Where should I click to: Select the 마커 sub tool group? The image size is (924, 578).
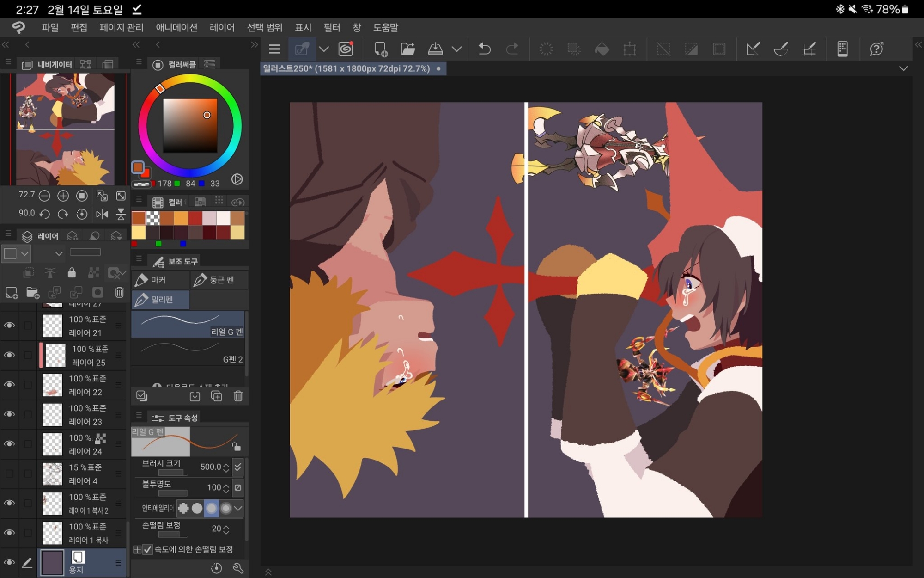click(x=158, y=280)
